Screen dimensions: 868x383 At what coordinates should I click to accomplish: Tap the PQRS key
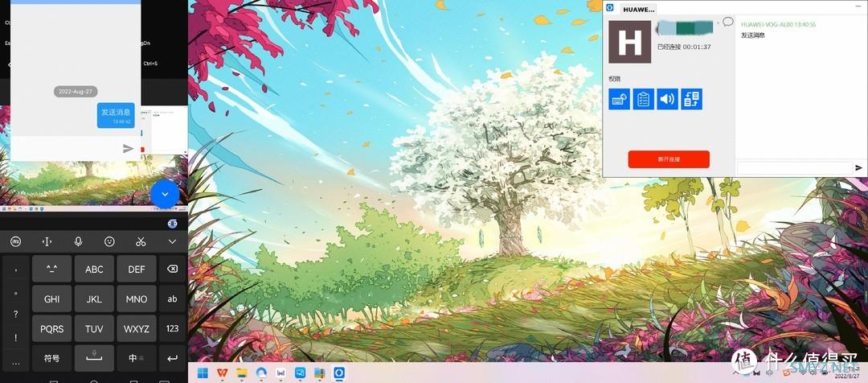tap(51, 328)
